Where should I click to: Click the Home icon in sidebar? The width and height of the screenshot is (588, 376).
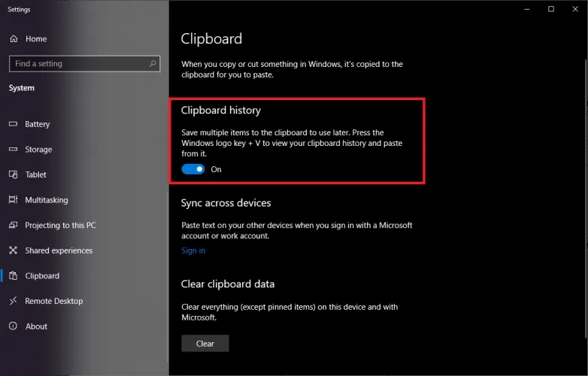click(x=13, y=39)
